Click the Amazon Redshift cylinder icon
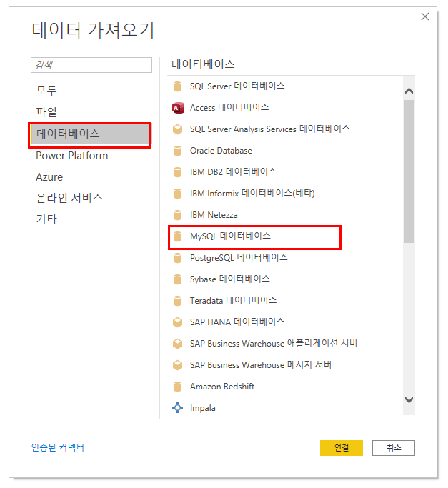 click(177, 387)
